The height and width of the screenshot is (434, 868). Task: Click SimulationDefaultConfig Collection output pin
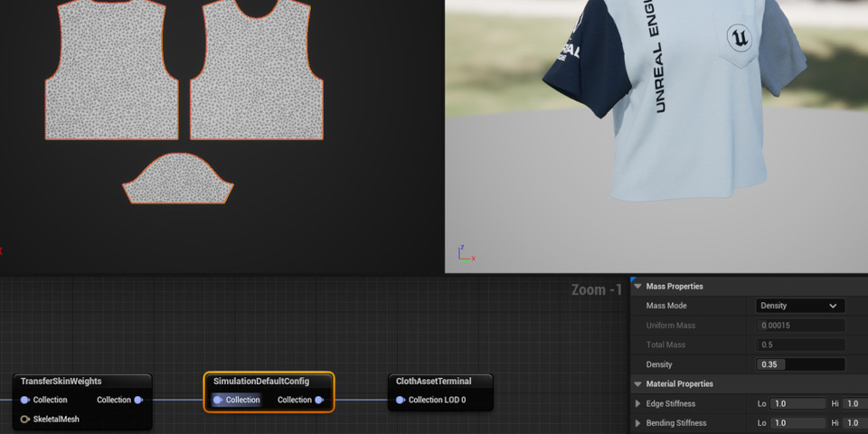[x=319, y=400]
